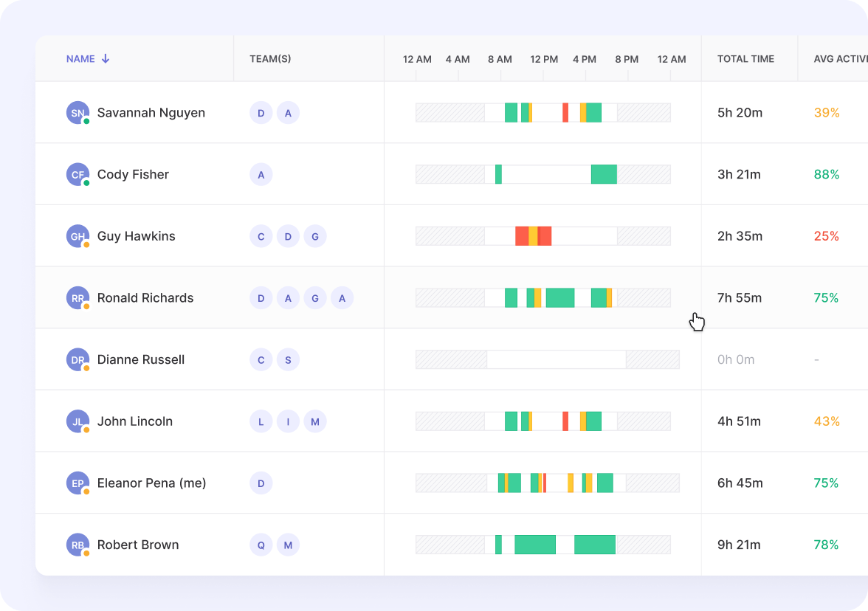Select the 12 PM timeline label
Viewport: 868px width, 611px height.
pyautogui.click(x=544, y=59)
